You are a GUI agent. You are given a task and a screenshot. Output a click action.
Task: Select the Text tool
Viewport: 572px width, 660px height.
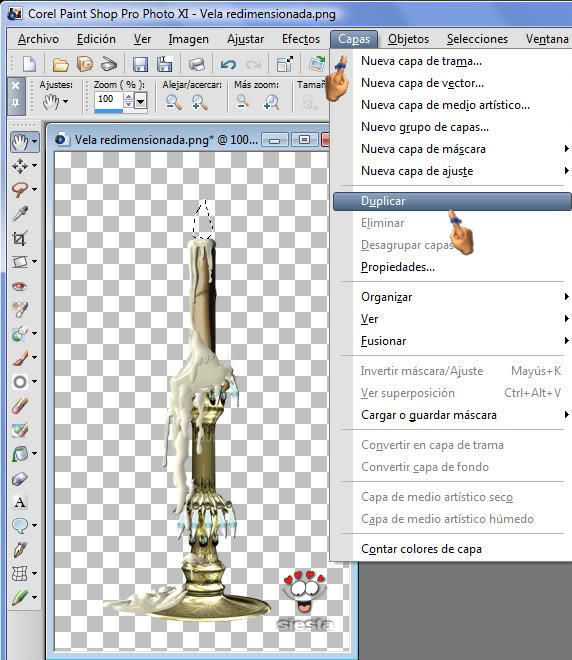(x=20, y=502)
